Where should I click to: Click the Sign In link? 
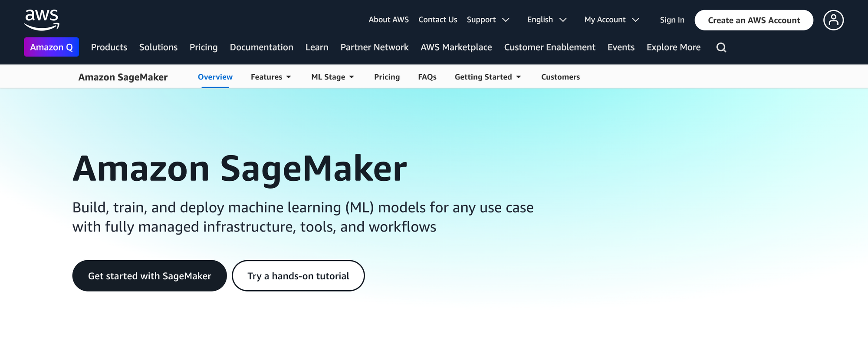pos(672,20)
